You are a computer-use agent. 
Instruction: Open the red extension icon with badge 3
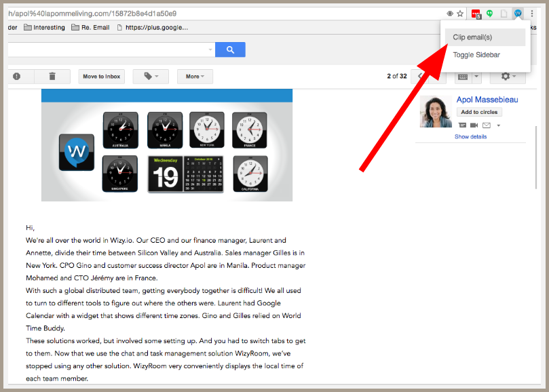pyautogui.click(x=476, y=14)
